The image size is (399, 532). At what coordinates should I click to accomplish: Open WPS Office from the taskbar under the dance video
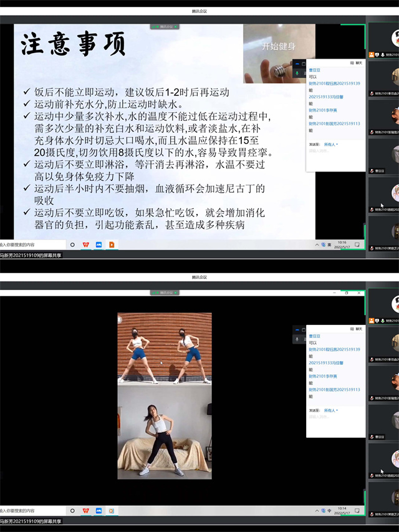tap(86, 511)
